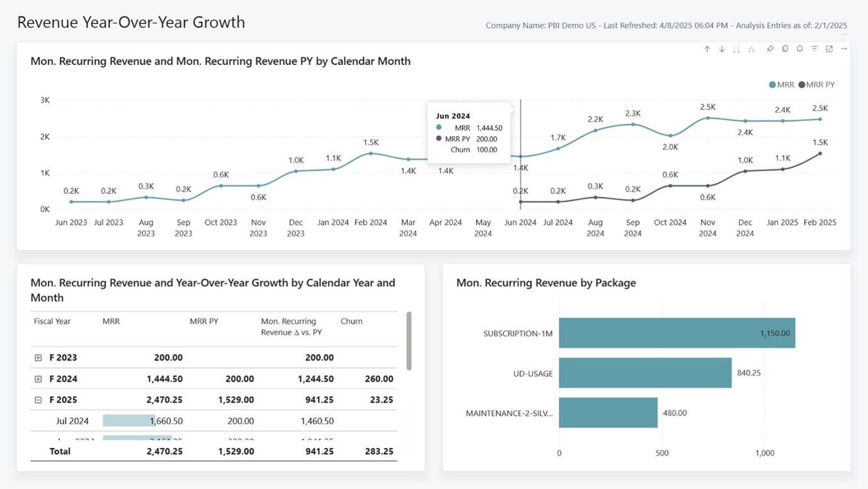This screenshot has height=489, width=868.
Task: Click the 480.00 bar value label
Action: (x=675, y=413)
